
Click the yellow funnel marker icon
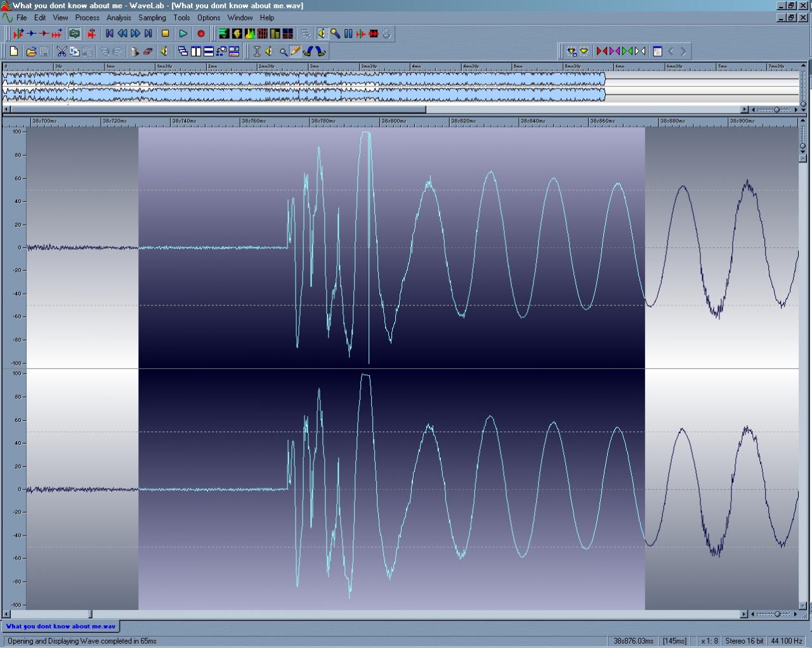click(x=584, y=51)
